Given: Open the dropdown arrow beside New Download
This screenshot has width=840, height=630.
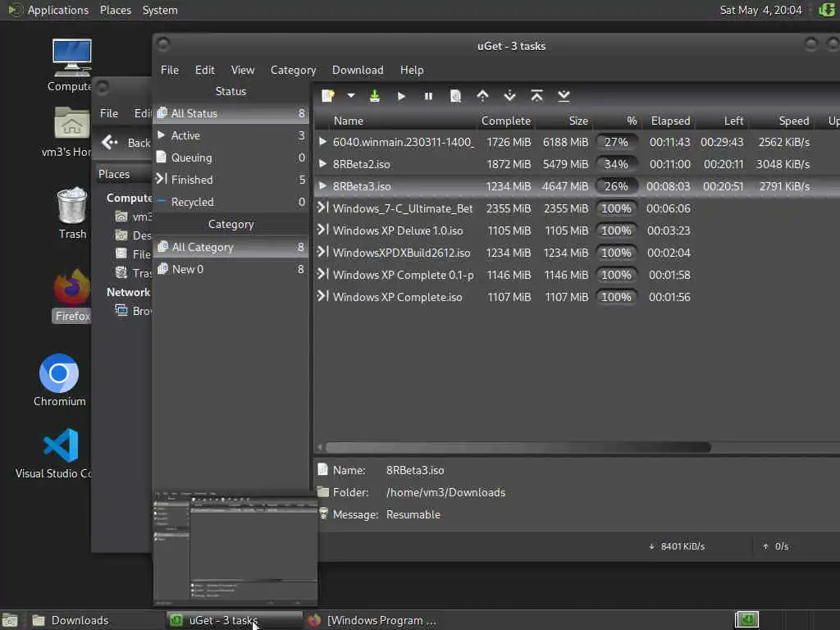Looking at the screenshot, I should tap(351, 96).
